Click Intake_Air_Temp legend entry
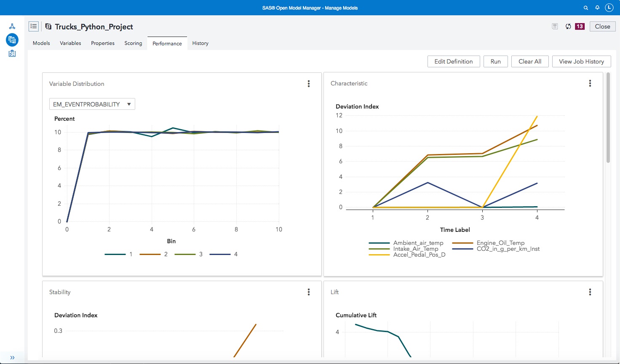Viewport: 620px width, 364px height. coord(404,249)
